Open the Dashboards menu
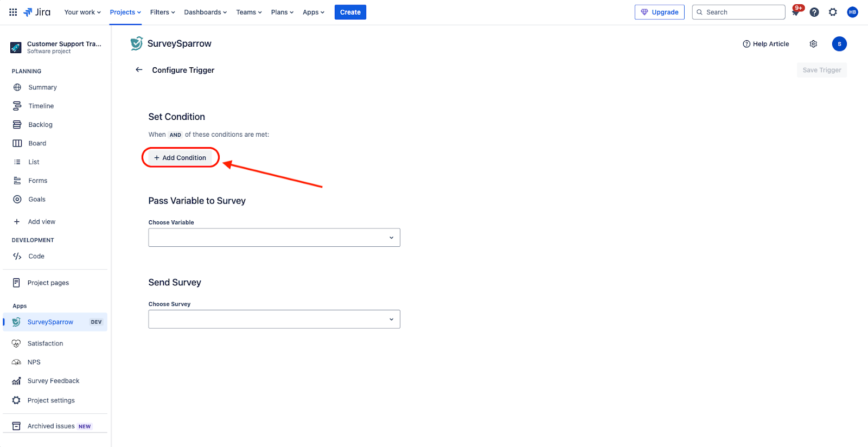The image size is (868, 447). tap(205, 12)
